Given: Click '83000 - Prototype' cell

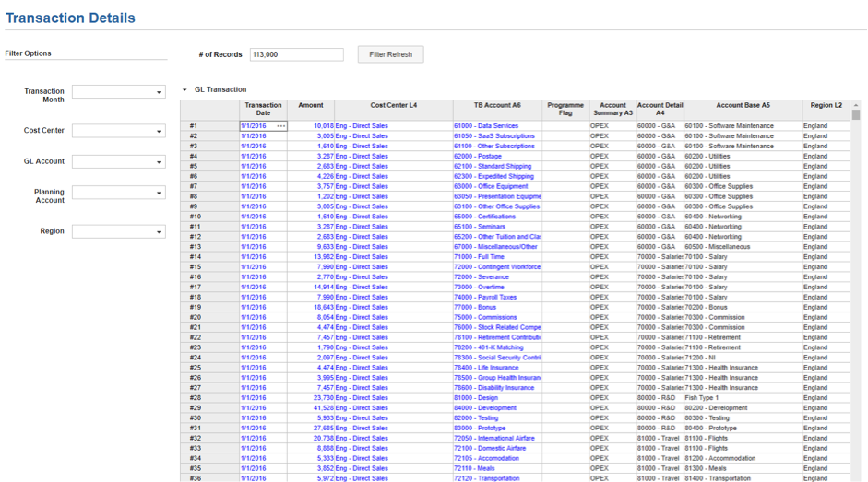Looking at the screenshot, I should (497, 428).
